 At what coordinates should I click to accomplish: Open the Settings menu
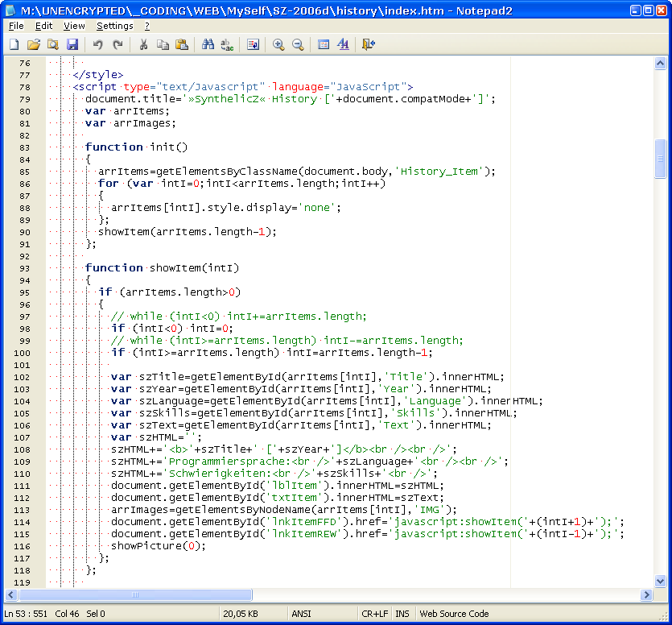tap(115, 26)
